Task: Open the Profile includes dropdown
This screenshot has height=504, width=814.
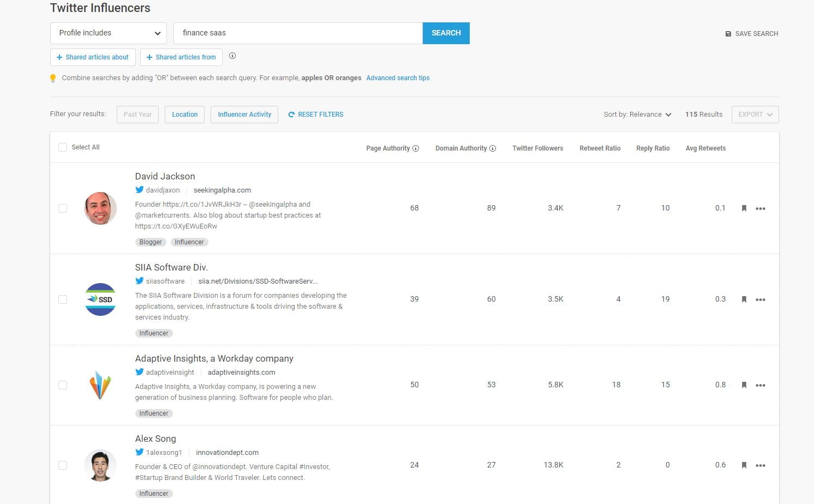Action: click(x=109, y=33)
